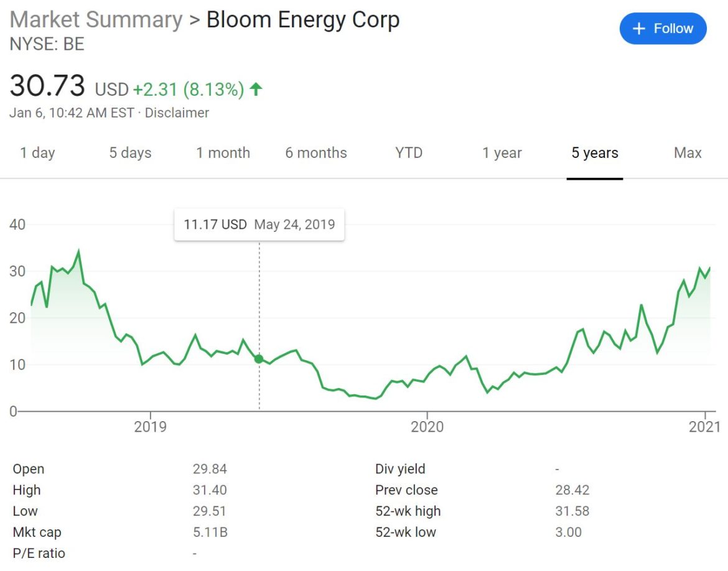Viewport: 728px width, 571px height.
Task: Select the YTD timeframe
Action: (x=408, y=153)
